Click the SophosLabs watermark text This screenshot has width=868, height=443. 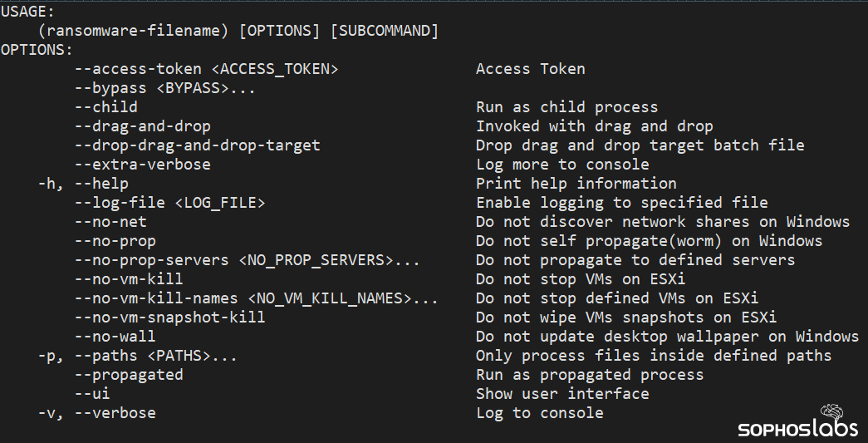pos(792,429)
